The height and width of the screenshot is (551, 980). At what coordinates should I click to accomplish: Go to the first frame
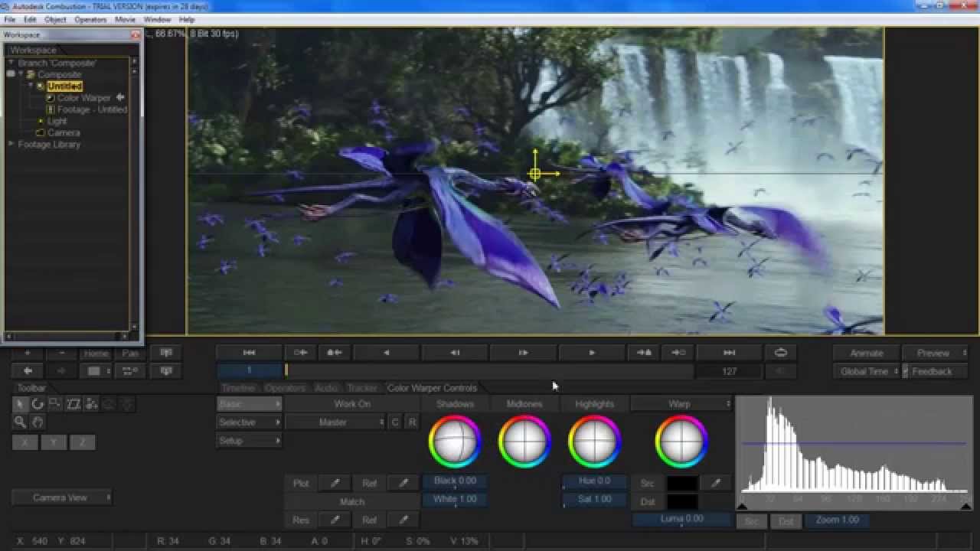tap(249, 353)
